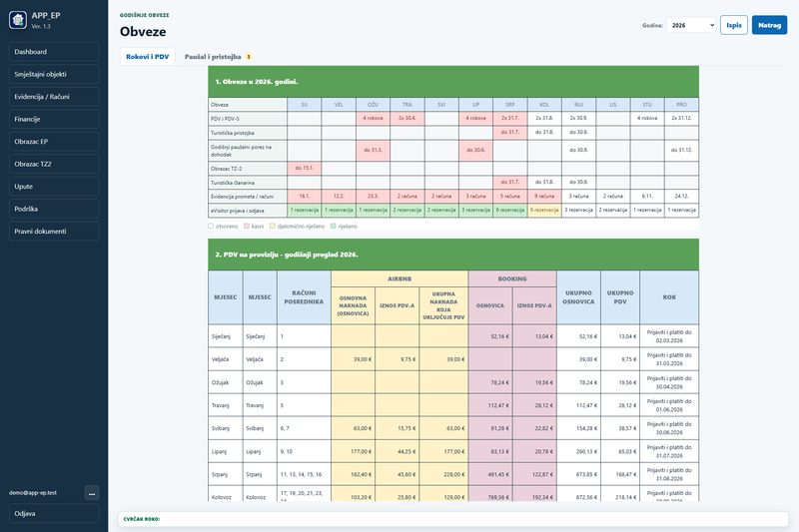Click '9 računa' cell in Evidencija prometa row
Image resolution: width=799 pixels, height=532 pixels.
pos(544,196)
